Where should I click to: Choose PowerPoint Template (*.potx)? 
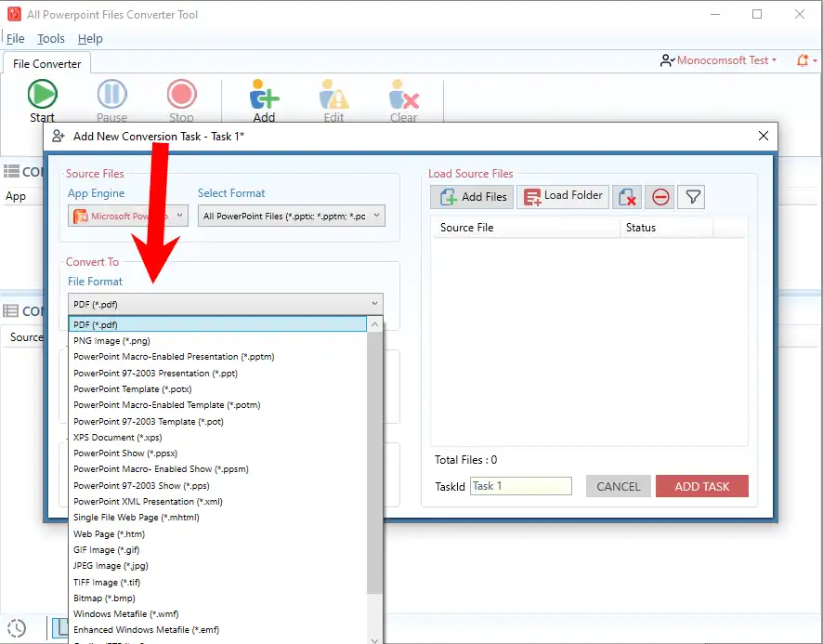tap(217, 389)
